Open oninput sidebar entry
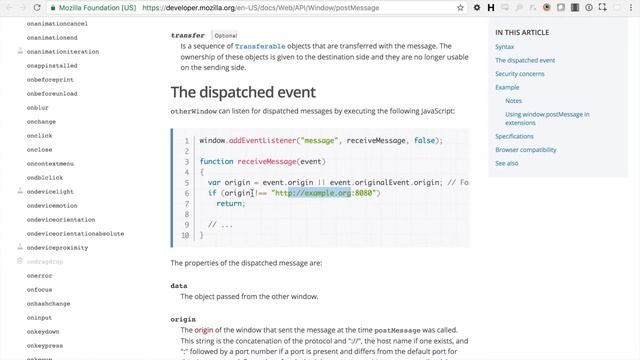 click(39, 318)
